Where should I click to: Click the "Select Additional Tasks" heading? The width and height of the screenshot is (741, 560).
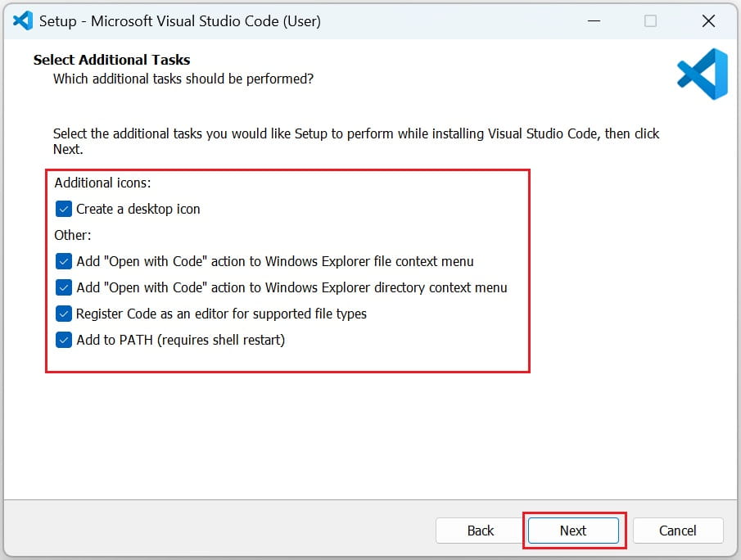(x=111, y=59)
